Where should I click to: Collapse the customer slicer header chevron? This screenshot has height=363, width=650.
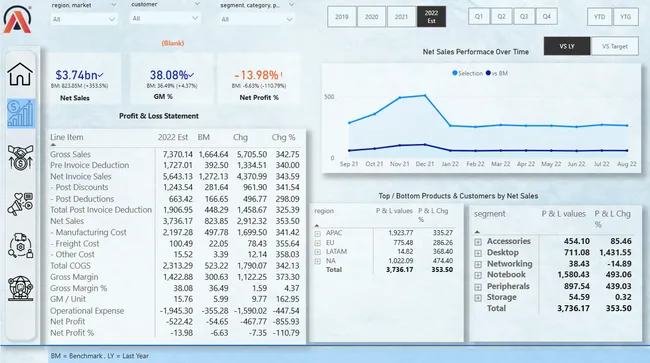point(196,4)
